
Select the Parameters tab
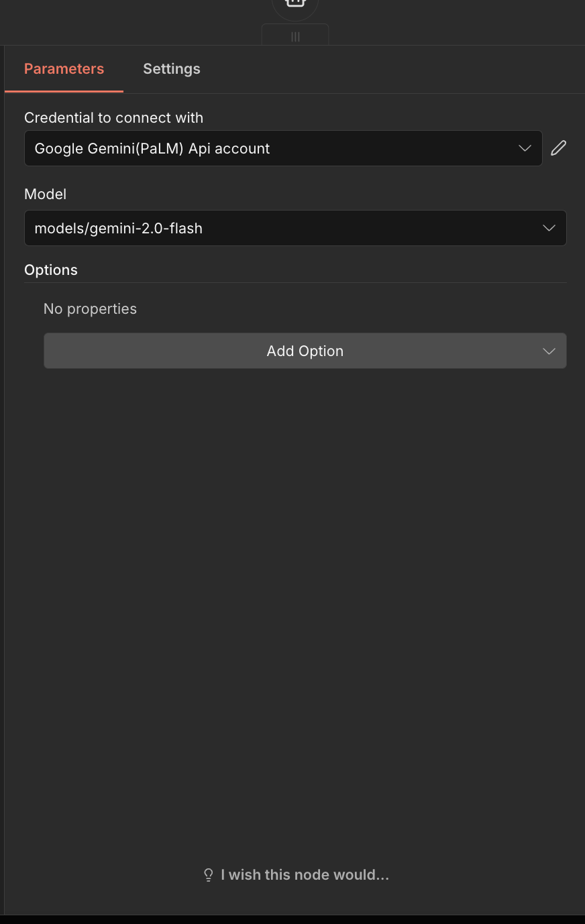pos(64,69)
